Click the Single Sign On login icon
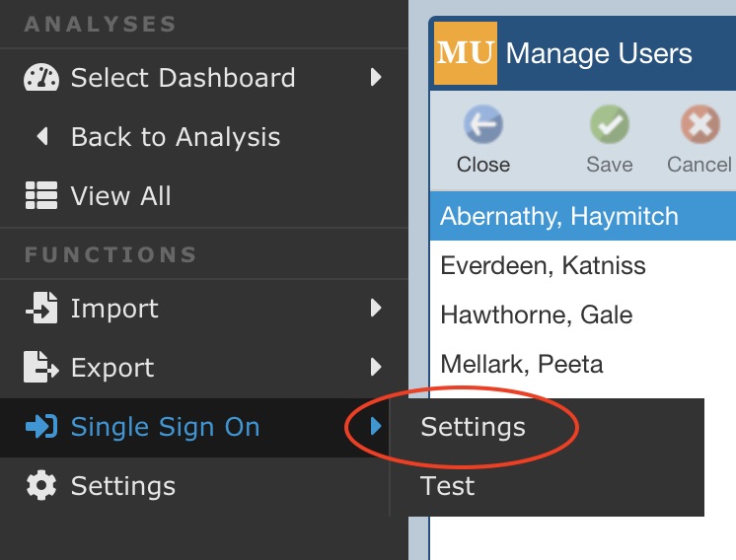The height and width of the screenshot is (560, 736). tap(41, 426)
